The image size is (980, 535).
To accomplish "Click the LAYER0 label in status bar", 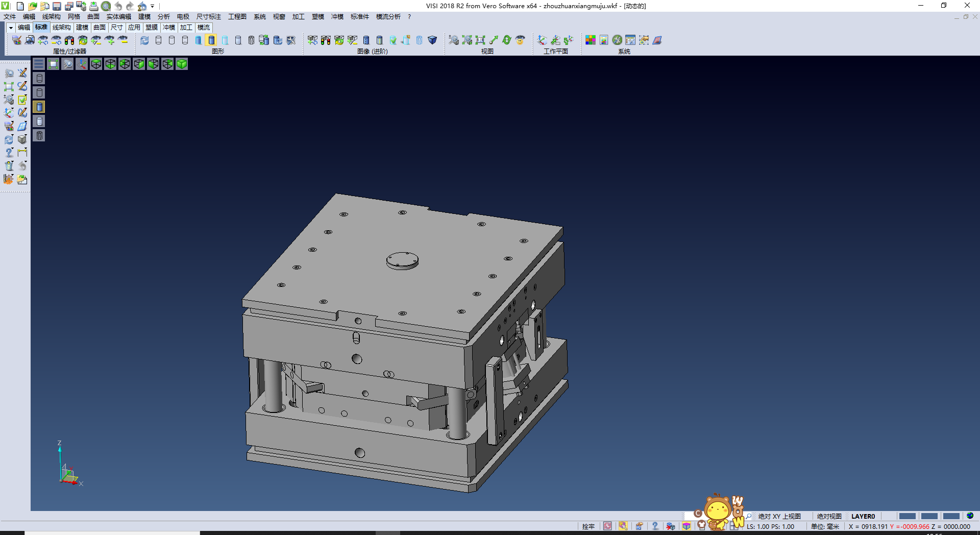I will [x=863, y=516].
